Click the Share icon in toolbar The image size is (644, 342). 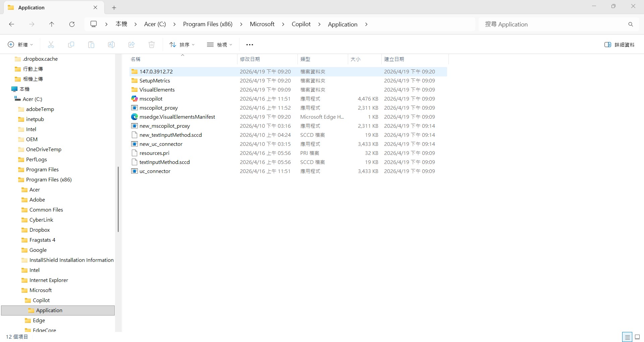pos(131,45)
